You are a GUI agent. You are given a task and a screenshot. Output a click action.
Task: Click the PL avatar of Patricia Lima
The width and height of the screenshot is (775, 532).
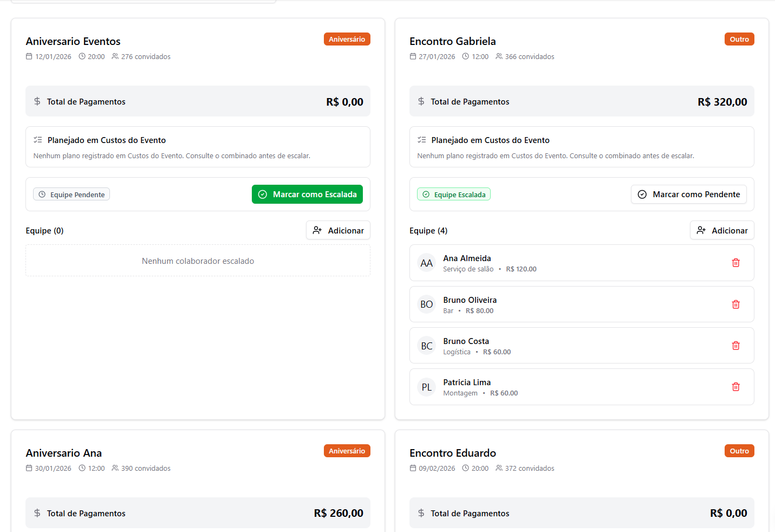(x=427, y=387)
